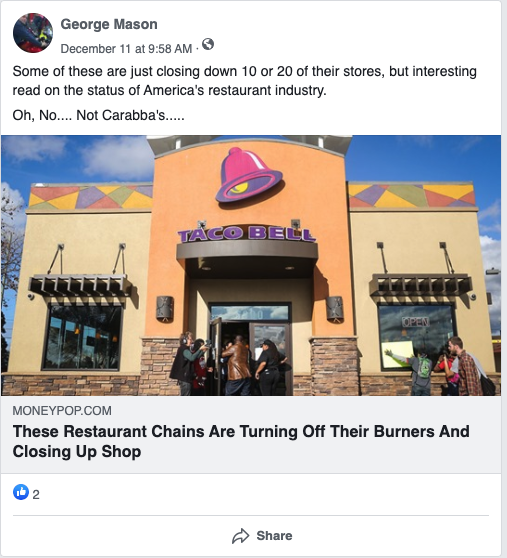Open the Taco Bell article image
Screen dimensions: 507x558
[x=251, y=265]
